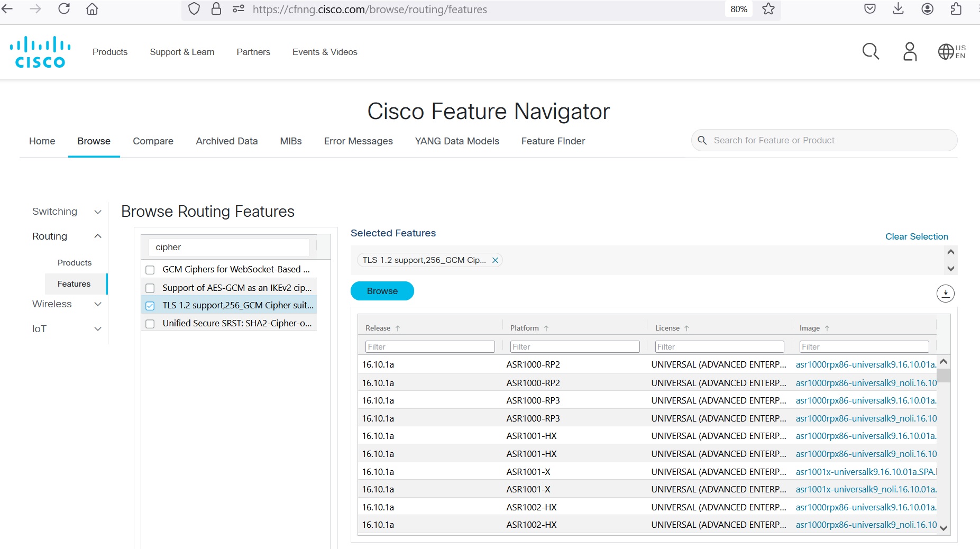Screen dimensions: 980x549
Task: Bookmark this page with star icon
Action: (768, 9)
